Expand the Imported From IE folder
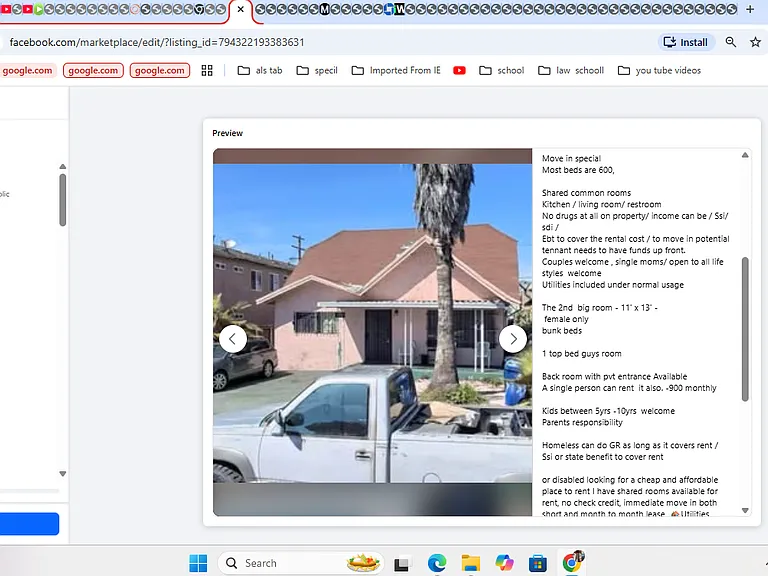Screen dimensions: 768x576 (396, 71)
